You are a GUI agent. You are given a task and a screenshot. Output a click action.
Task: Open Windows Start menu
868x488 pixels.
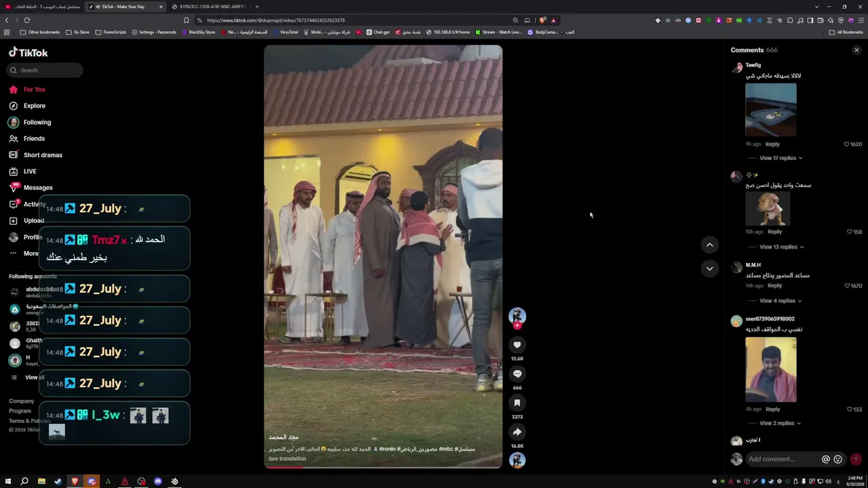(x=8, y=481)
